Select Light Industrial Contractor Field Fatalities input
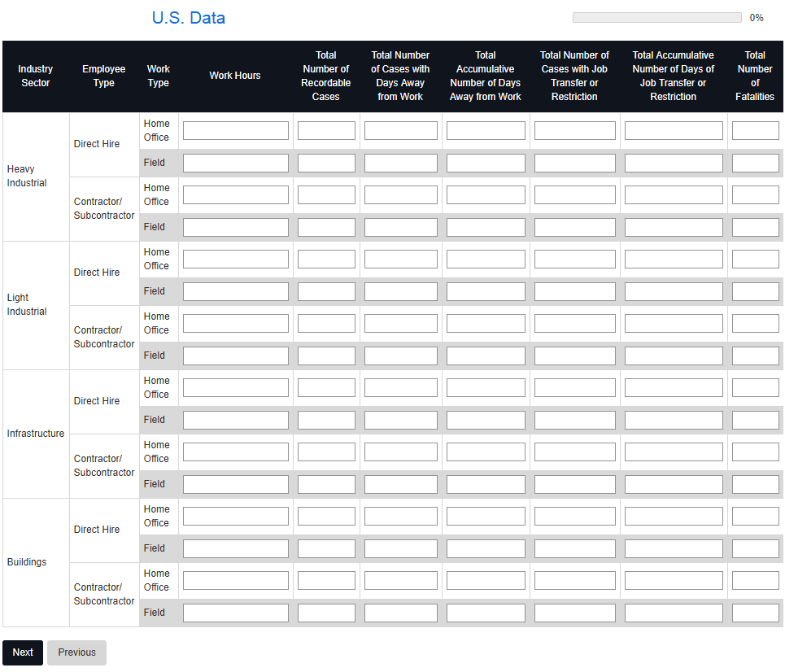785x672 pixels. (x=755, y=356)
